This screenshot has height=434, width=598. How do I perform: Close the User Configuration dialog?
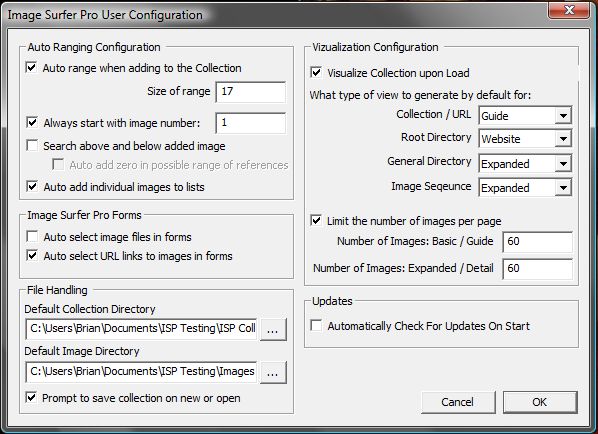click(x=568, y=10)
